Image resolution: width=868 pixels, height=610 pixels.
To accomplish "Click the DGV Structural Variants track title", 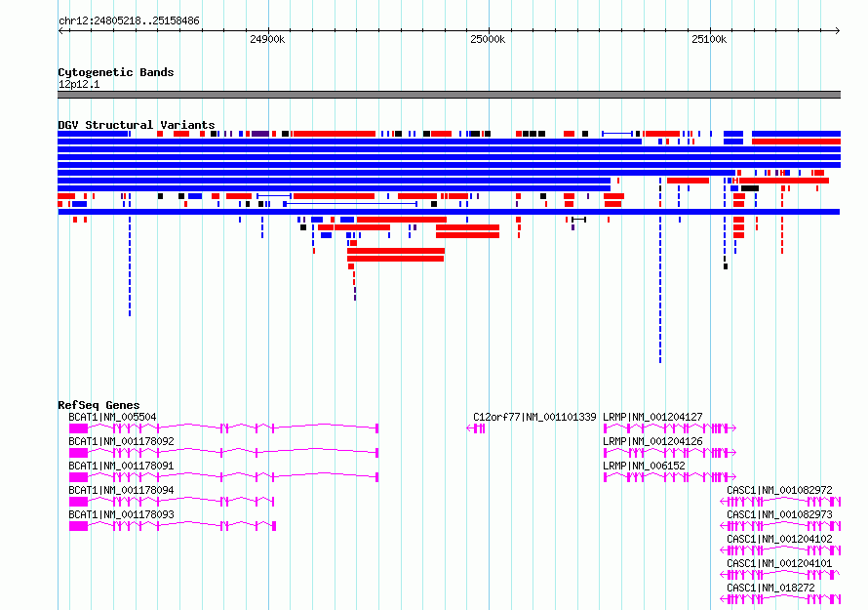I will pos(137,125).
